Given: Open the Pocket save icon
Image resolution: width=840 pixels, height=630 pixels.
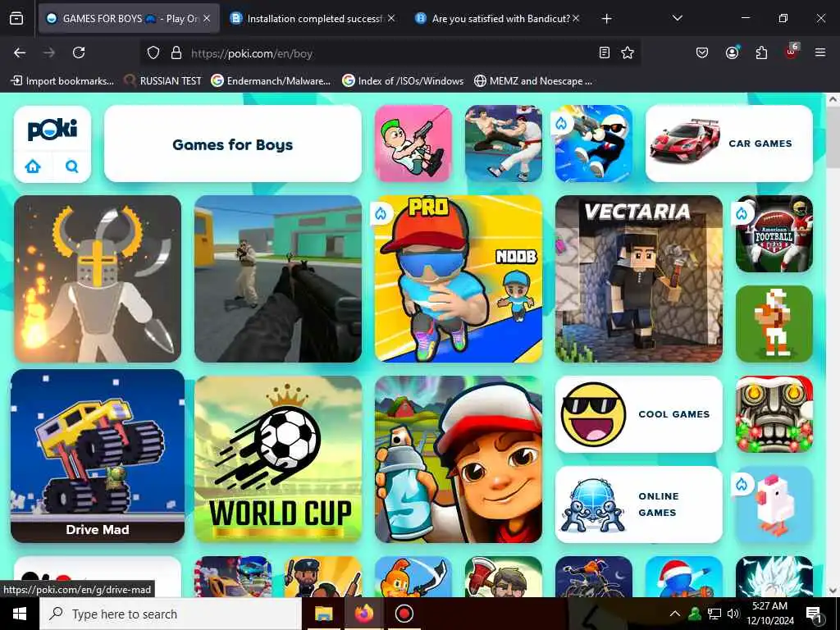Looking at the screenshot, I should click(x=702, y=52).
